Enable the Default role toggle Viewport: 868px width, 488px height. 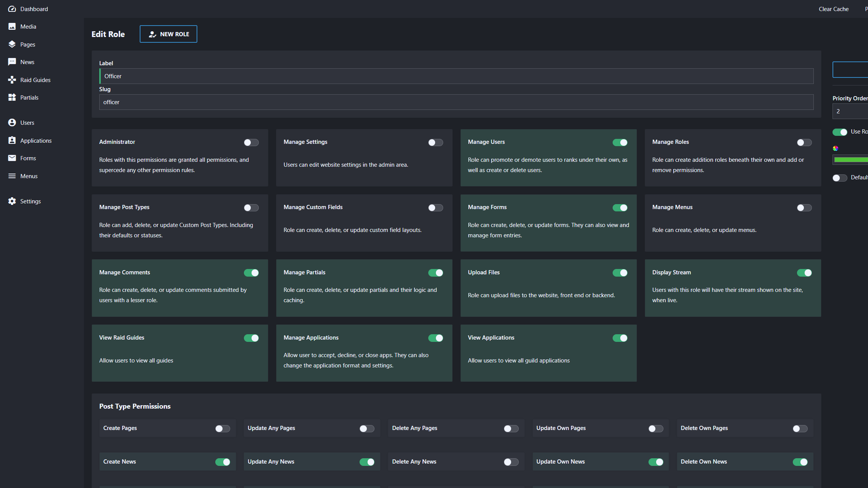(x=840, y=178)
